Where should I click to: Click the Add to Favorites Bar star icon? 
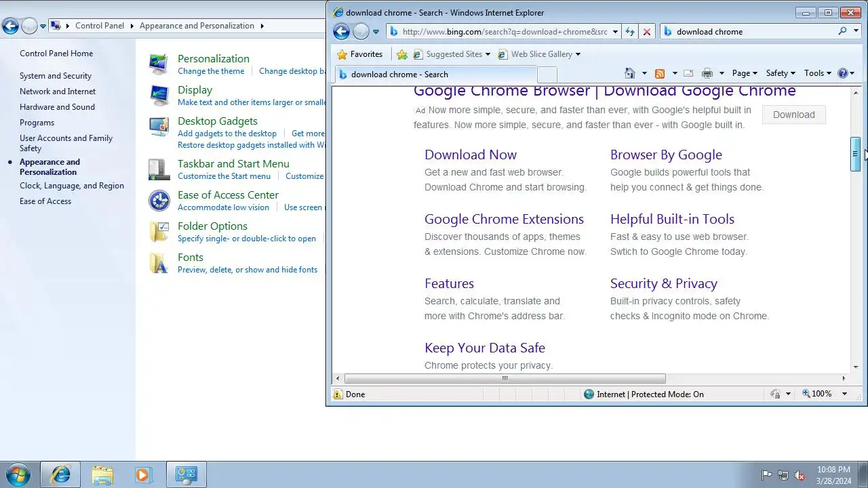(402, 54)
